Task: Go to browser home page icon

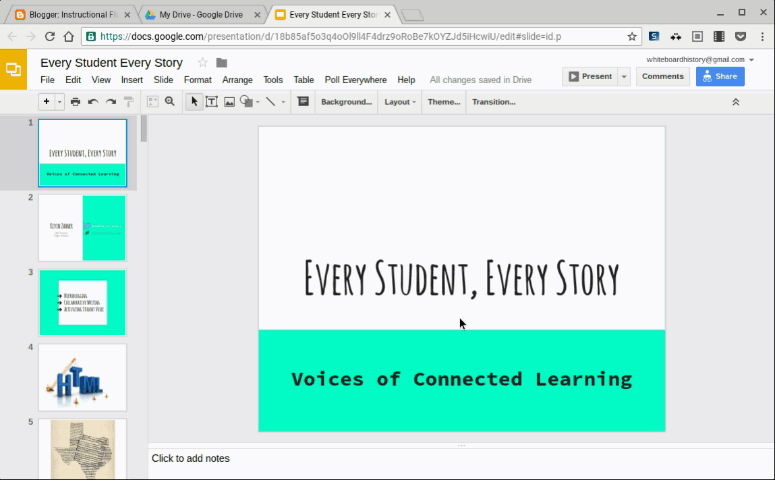Action: coord(69,36)
